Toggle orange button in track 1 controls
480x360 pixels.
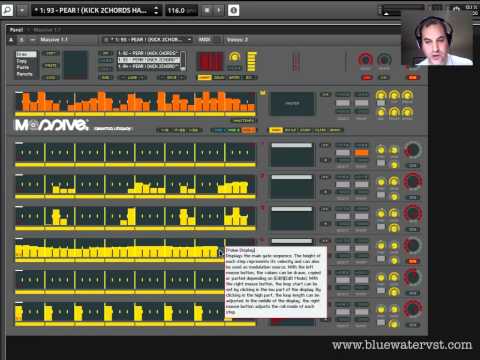361,153
